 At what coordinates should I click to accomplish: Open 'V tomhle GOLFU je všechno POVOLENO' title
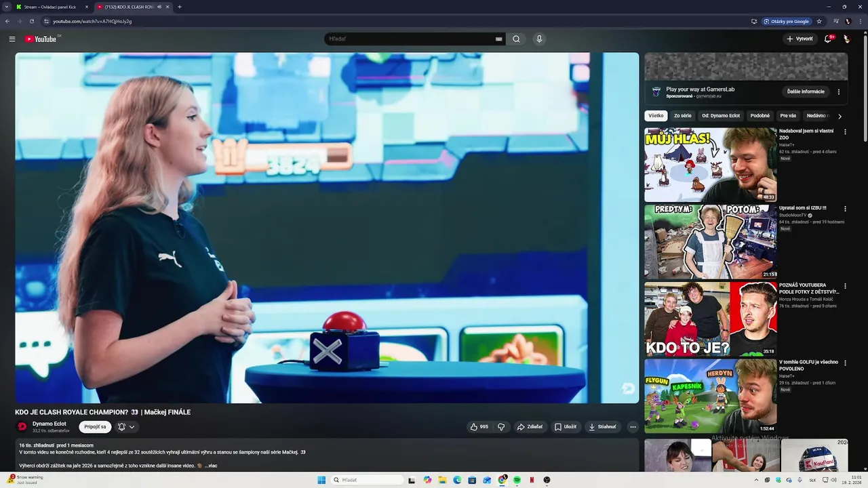pos(809,365)
